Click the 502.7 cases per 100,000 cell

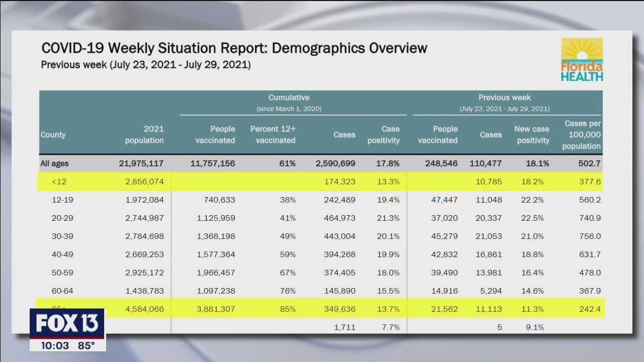click(590, 163)
